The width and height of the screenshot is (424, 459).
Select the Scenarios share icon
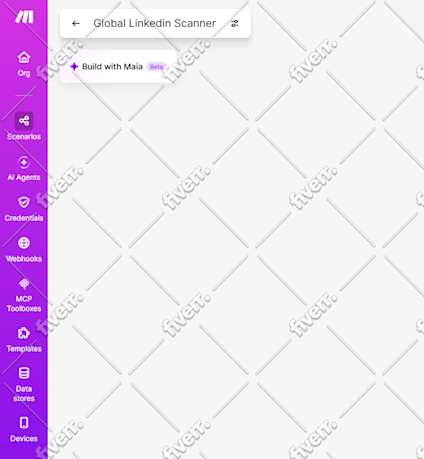click(24, 121)
